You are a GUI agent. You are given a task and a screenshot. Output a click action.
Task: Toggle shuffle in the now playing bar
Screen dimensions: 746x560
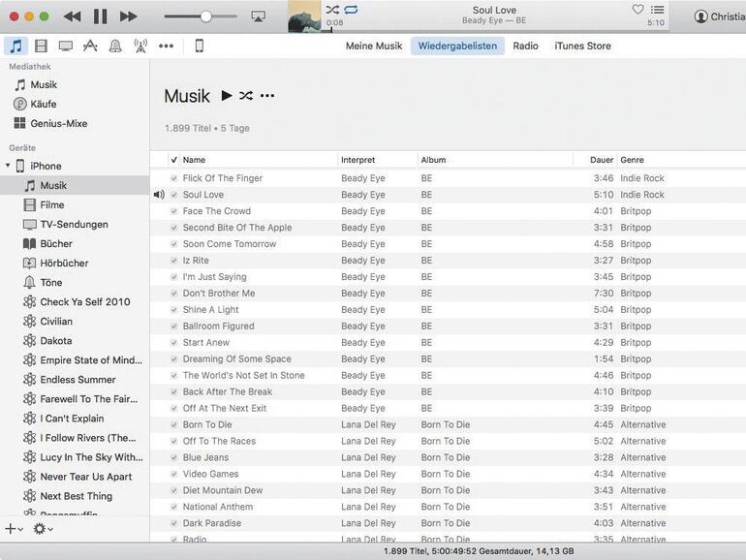pyautogui.click(x=332, y=10)
